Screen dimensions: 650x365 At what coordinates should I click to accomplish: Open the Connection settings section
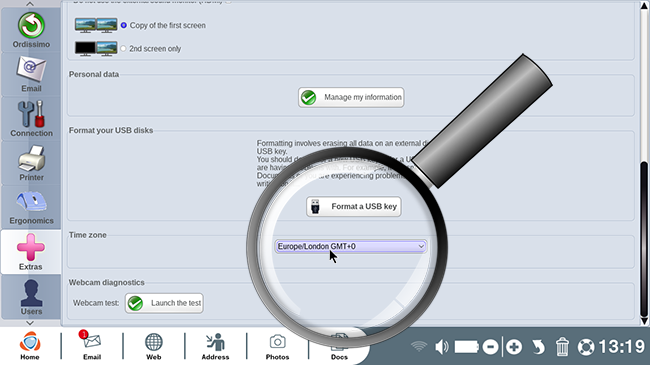31,119
